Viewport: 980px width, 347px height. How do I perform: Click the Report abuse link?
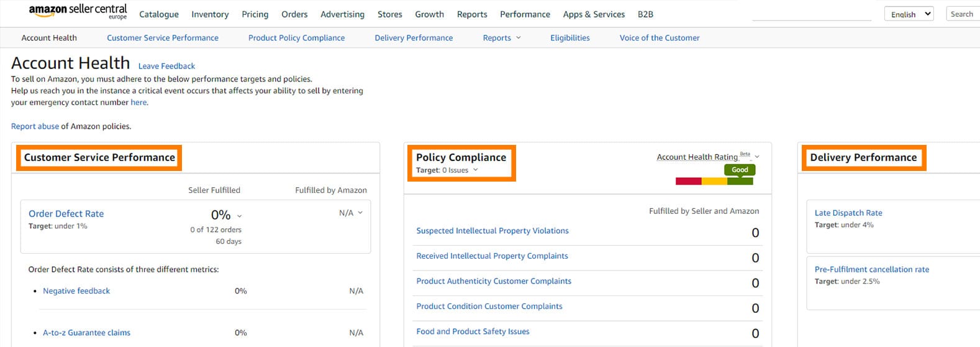(35, 126)
